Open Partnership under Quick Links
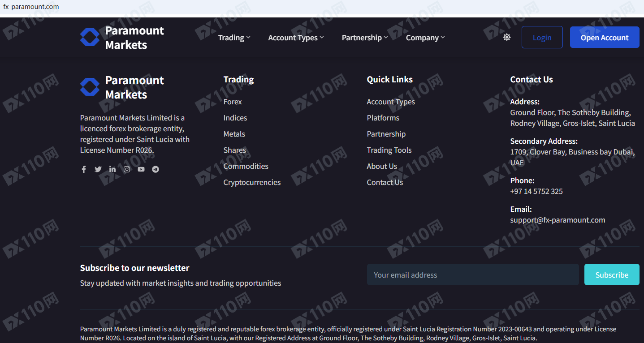Image resolution: width=644 pixels, height=343 pixels. click(386, 134)
